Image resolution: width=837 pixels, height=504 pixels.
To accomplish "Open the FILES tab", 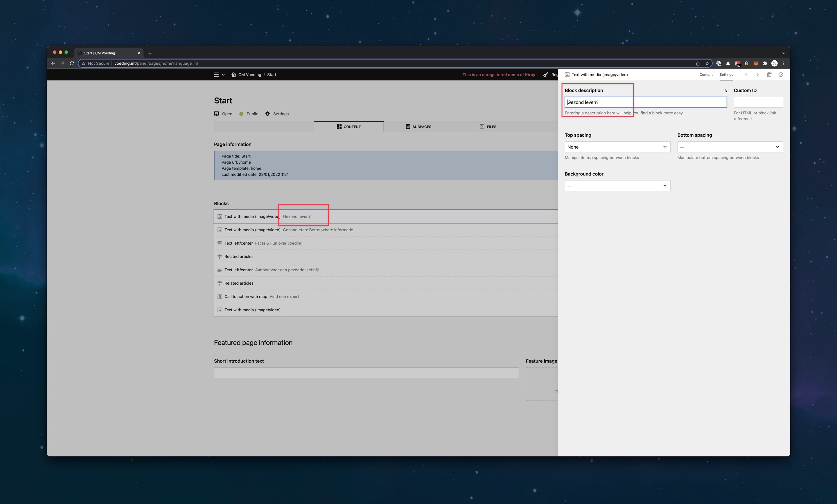I will click(x=488, y=127).
